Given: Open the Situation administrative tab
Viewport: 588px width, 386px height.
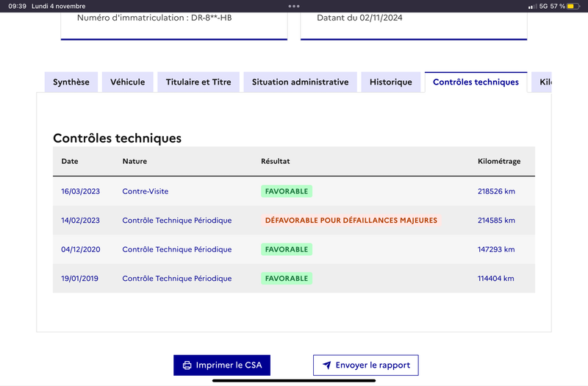Looking at the screenshot, I should click(300, 82).
